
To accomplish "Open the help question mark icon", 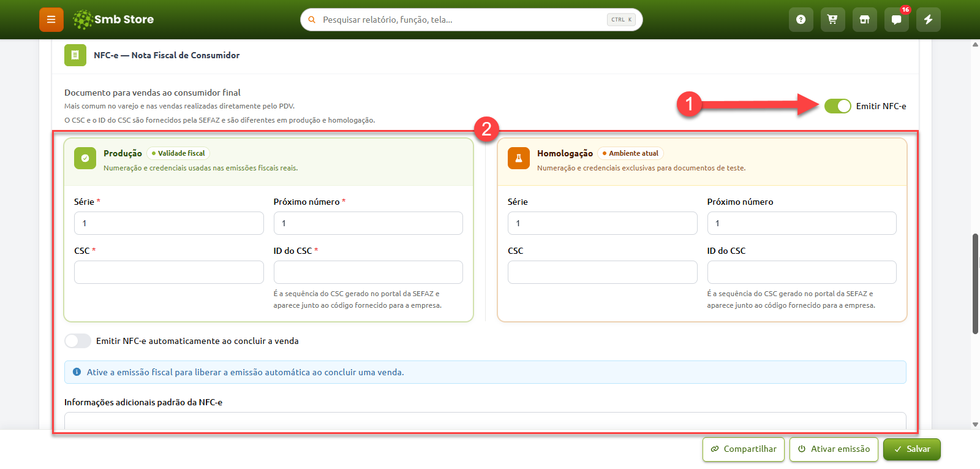I will coord(801,20).
